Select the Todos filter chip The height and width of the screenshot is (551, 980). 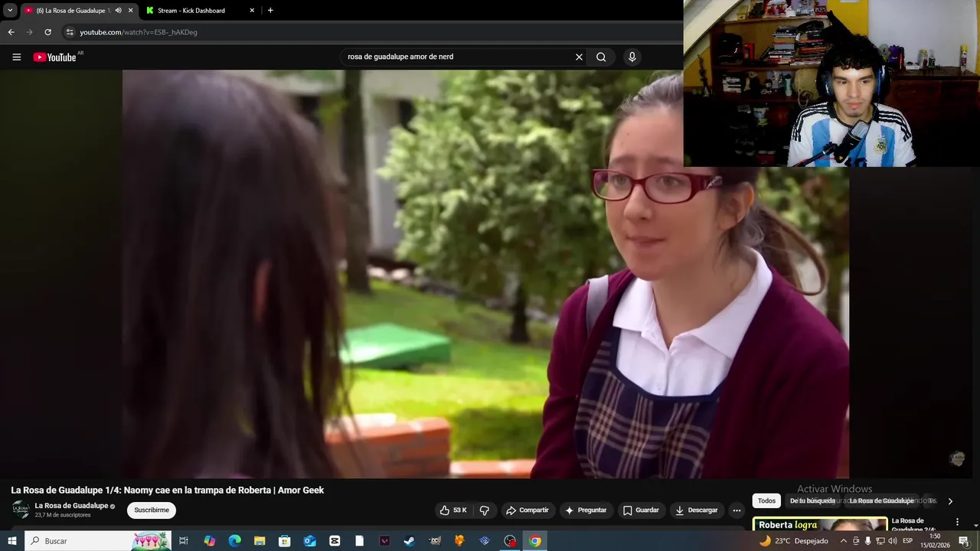pyautogui.click(x=766, y=500)
